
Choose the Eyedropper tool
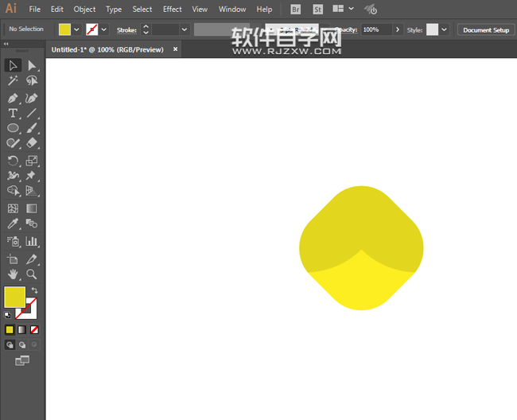click(x=13, y=224)
